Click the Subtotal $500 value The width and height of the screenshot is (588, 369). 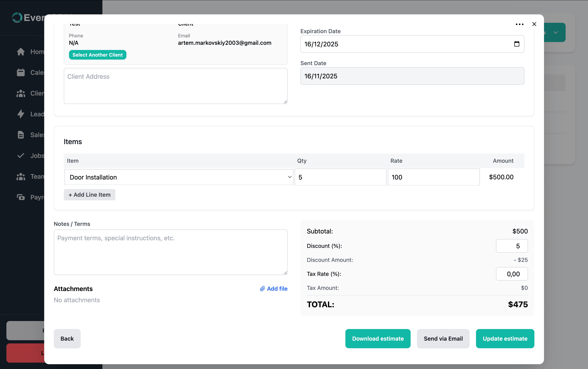pyautogui.click(x=520, y=231)
